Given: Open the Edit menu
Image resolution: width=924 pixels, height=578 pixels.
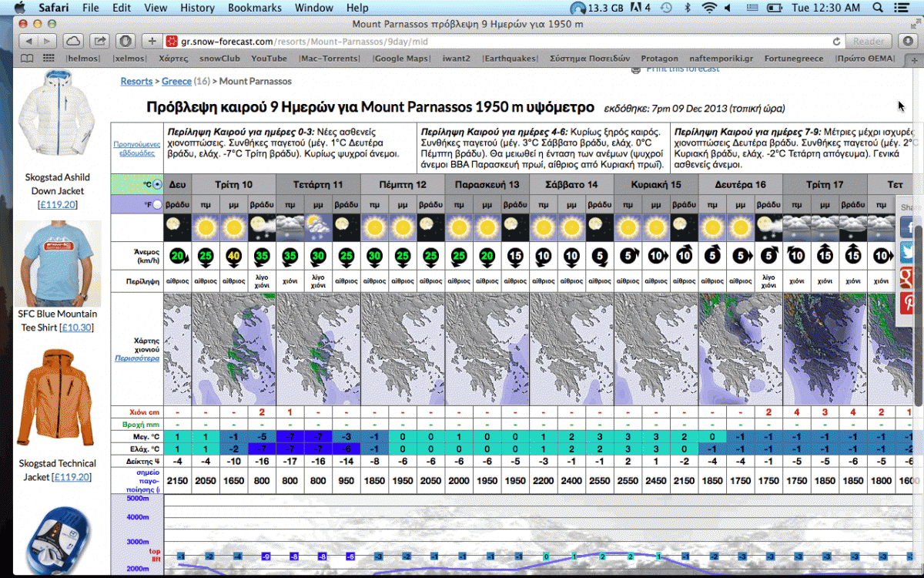Looking at the screenshot, I should (121, 8).
